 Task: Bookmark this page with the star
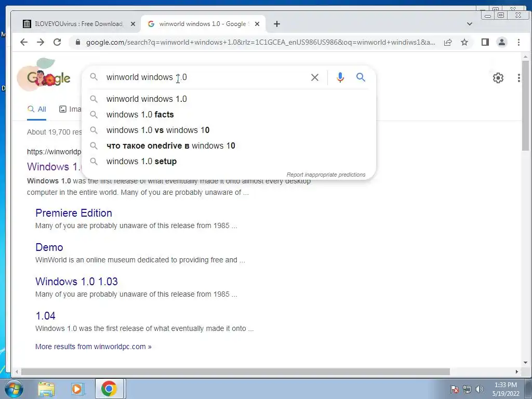[464, 42]
